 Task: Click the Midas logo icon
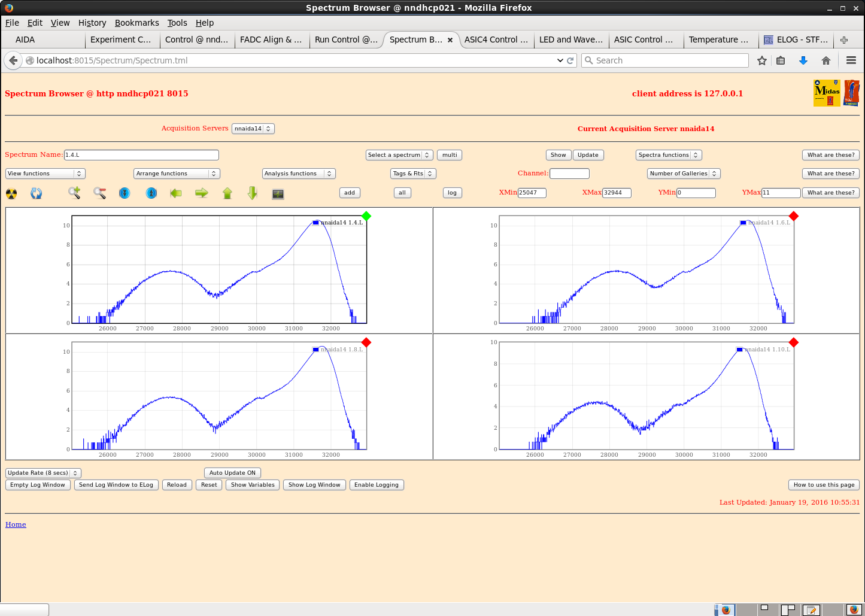827,93
